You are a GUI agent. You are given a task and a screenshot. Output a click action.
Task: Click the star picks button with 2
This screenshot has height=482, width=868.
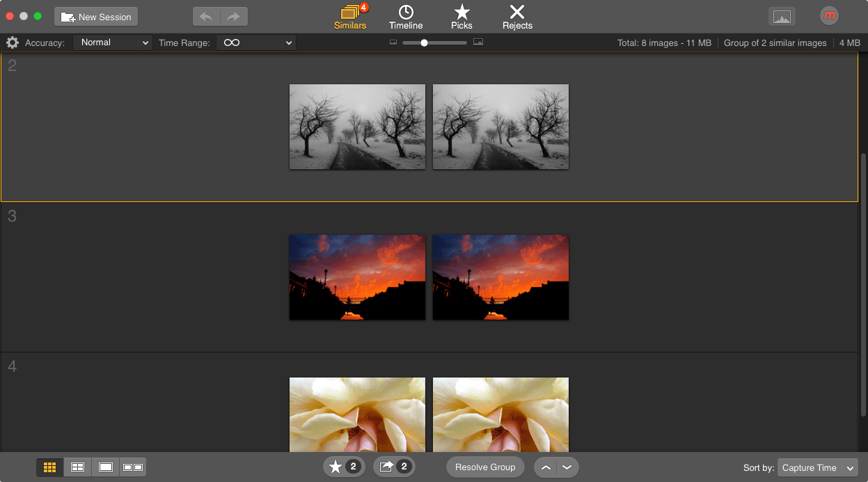(344, 467)
